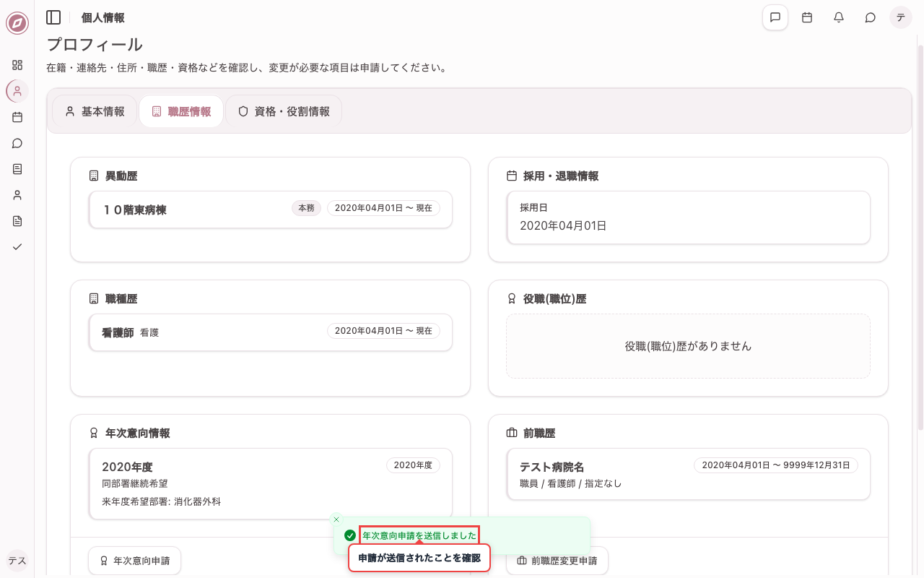Click the 看護師 job type entry
The height and width of the screenshot is (578, 924).
point(271,332)
